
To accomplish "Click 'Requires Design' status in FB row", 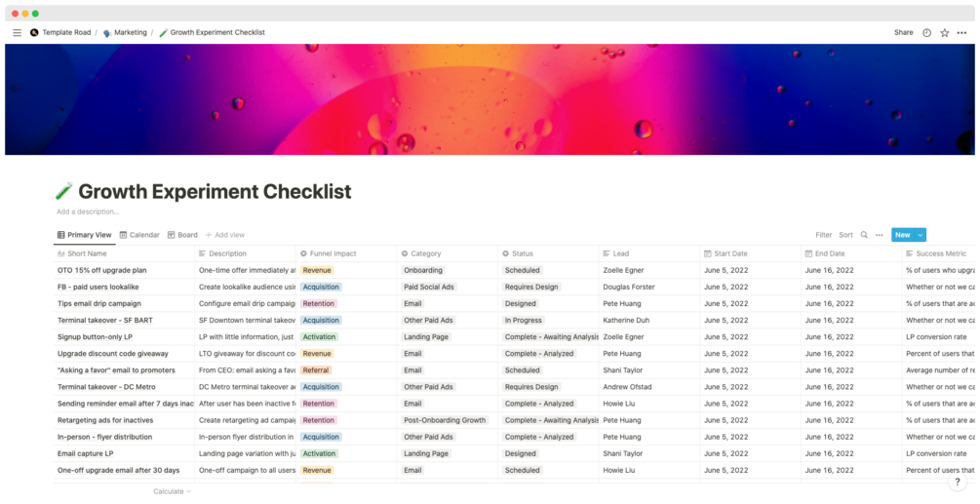I will [531, 288].
